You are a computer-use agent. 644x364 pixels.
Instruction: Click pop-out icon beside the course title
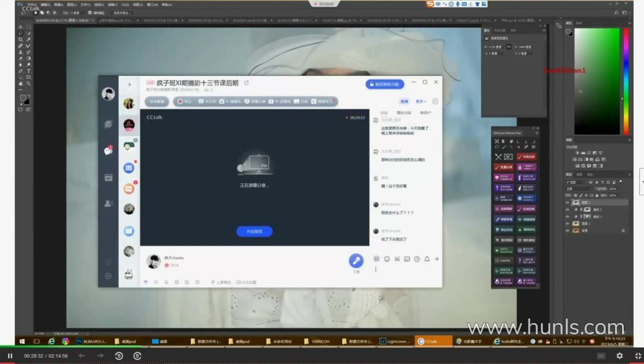tap(246, 83)
